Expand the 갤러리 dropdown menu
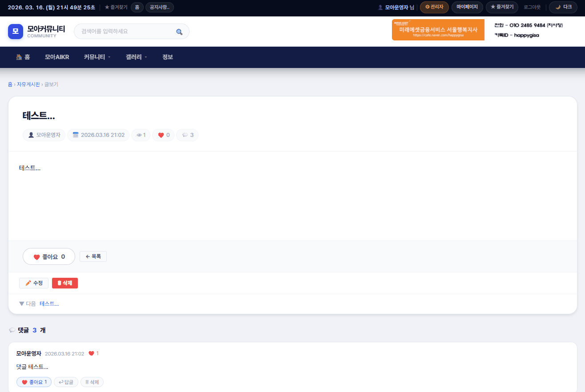585x392 pixels. (x=136, y=57)
